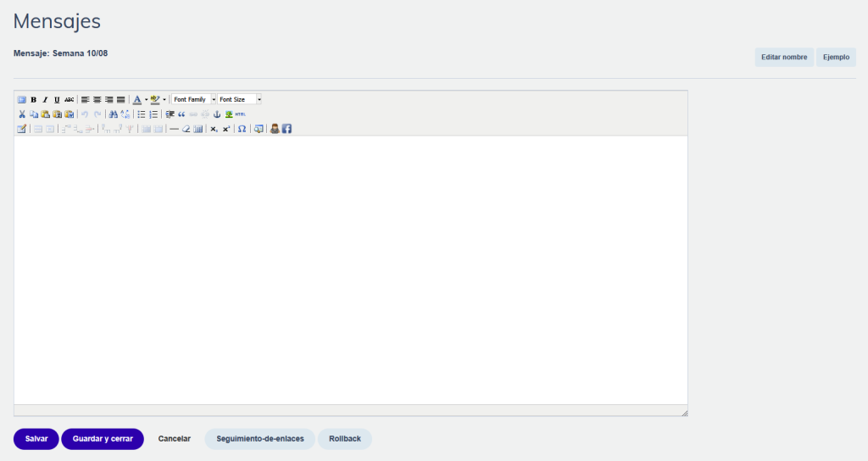The image size is (868, 461).
Task: Align text right
Action: (x=109, y=100)
